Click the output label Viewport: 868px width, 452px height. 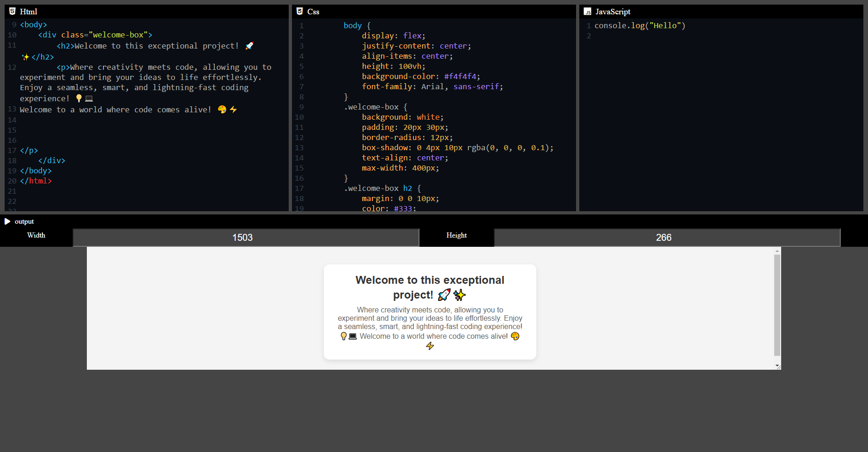(24, 221)
